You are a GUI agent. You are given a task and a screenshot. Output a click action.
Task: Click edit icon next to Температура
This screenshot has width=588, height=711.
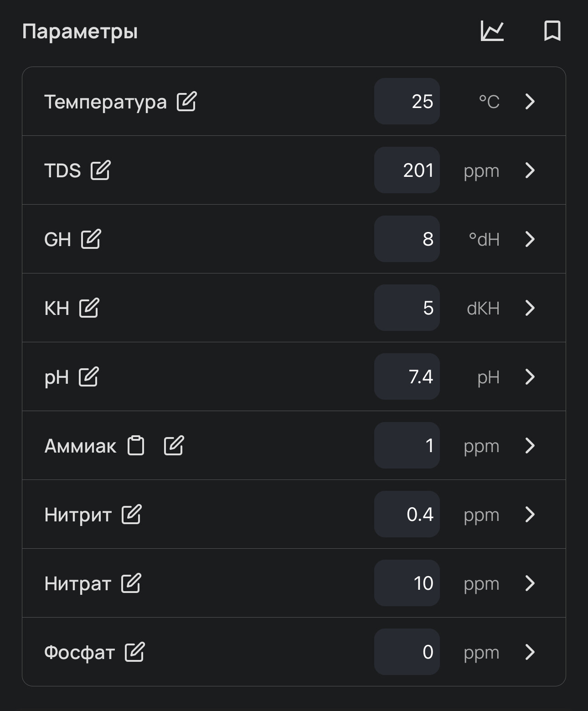[x=187, y=101]
